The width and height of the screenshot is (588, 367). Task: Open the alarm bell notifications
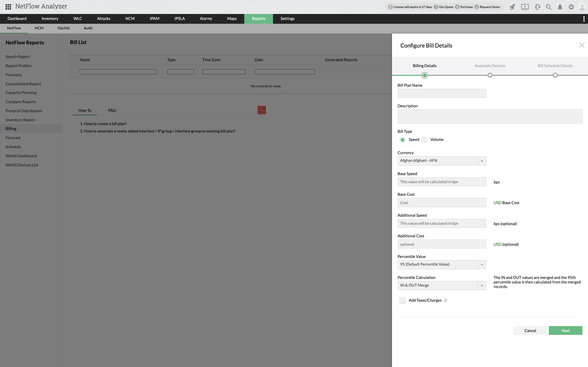560,7
